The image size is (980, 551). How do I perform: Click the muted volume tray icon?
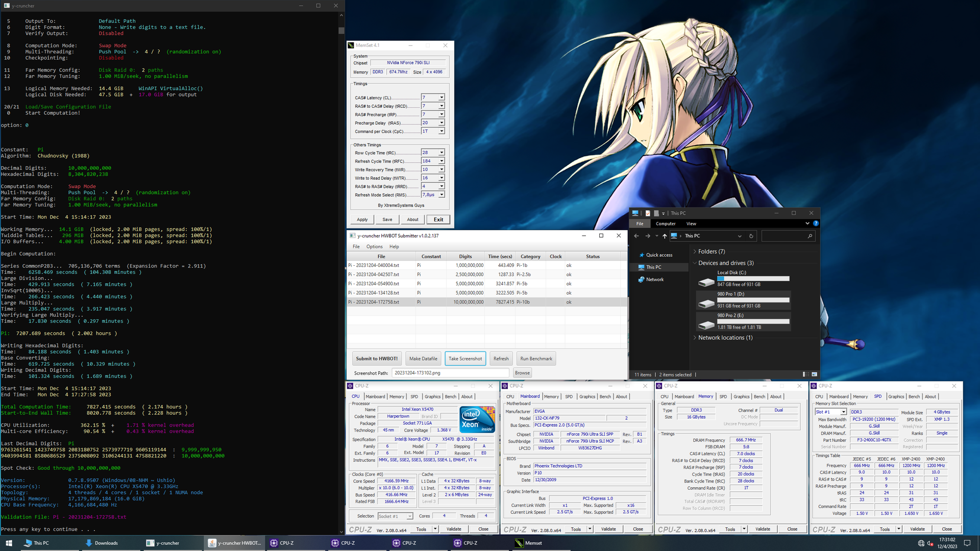pos(930,543)
